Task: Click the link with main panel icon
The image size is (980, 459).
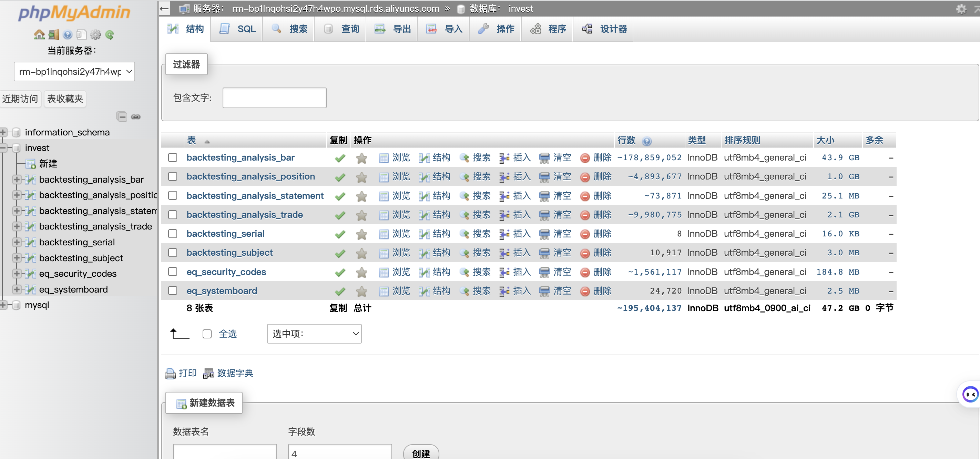Action: click(x=136, y=116)
